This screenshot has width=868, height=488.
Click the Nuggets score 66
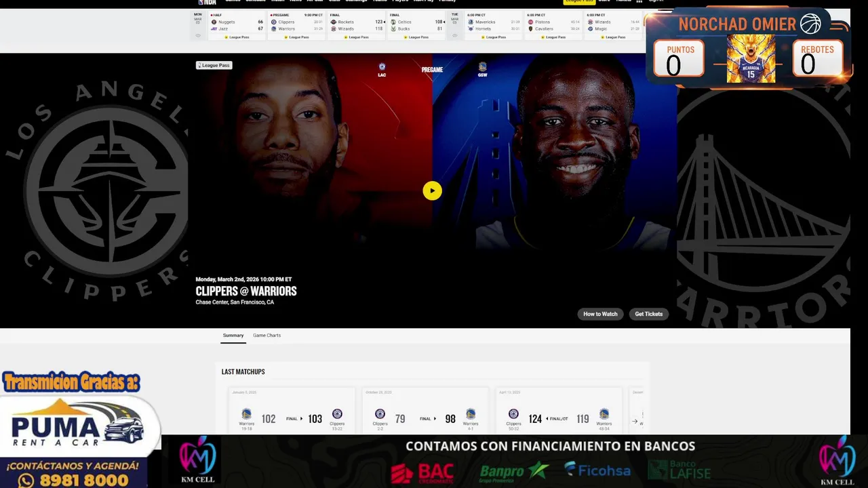tap(260, 22)
